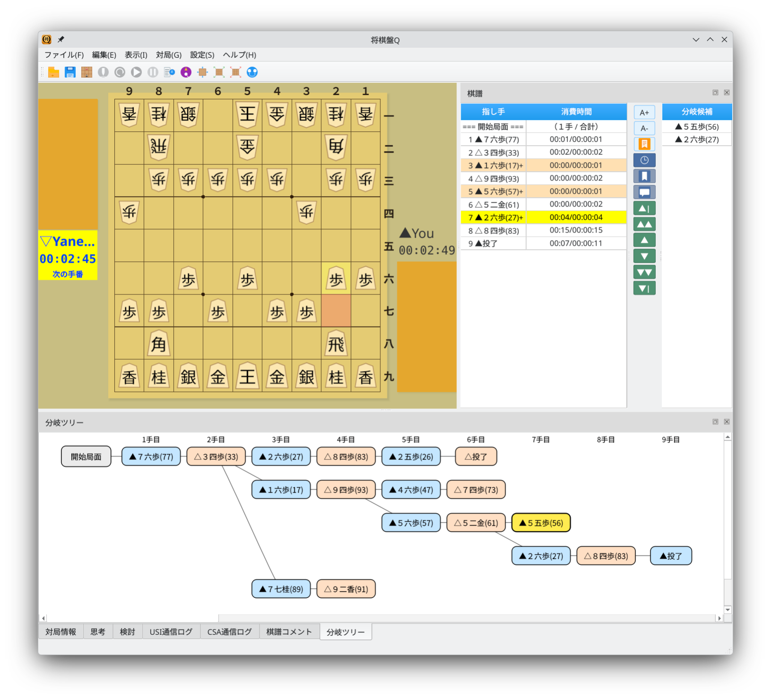This screenshot has height=700, width=771.
Task: Click the yellow folder icon in toolbar
Action: click(54, 72)
